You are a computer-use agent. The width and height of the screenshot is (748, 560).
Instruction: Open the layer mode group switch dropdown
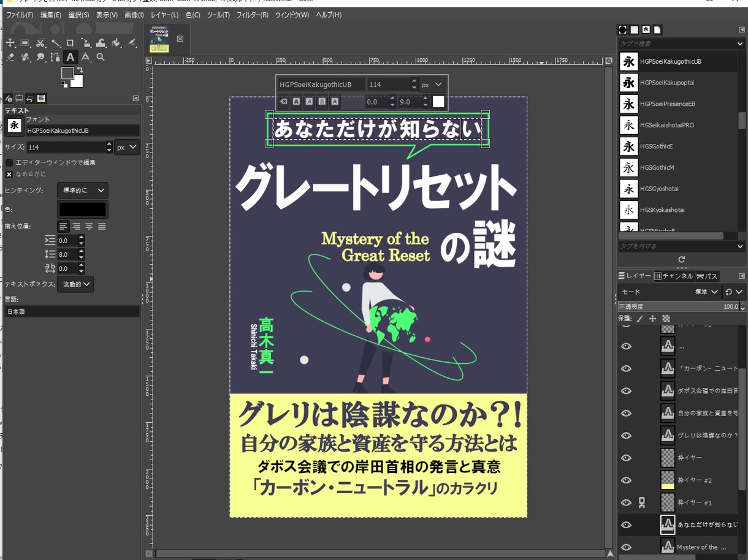[733, 292]
